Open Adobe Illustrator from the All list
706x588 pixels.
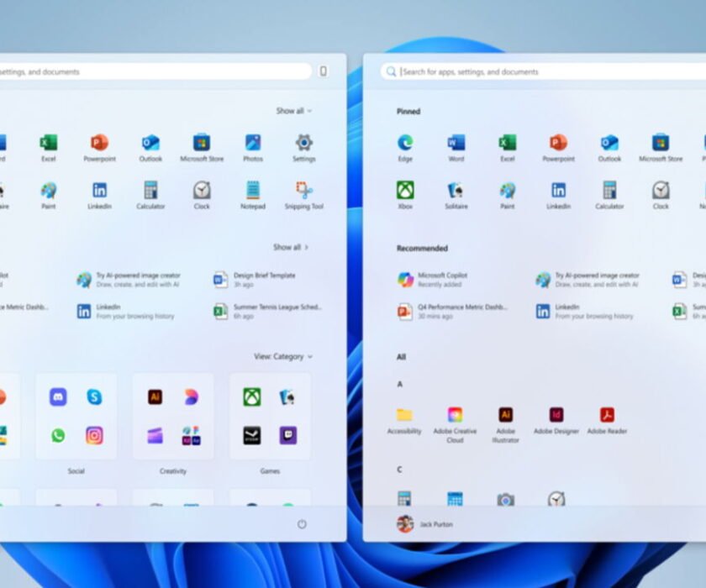[505, 416]
